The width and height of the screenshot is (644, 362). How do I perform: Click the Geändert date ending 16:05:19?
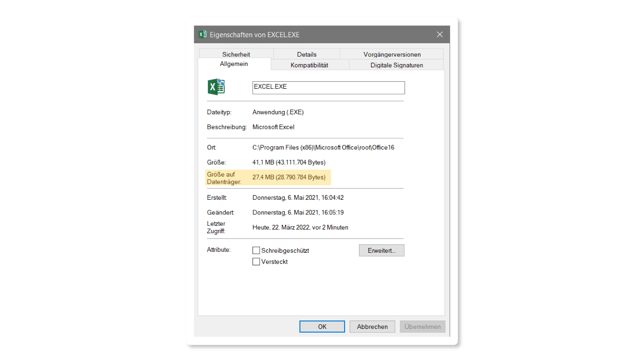pyautogui.click(x=298, y=213)
